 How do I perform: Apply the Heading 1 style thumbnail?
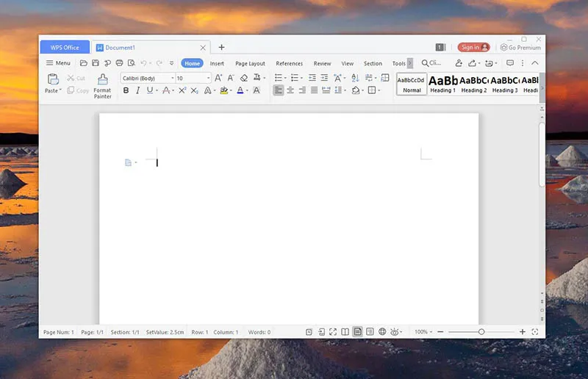[x=442, y=84]
